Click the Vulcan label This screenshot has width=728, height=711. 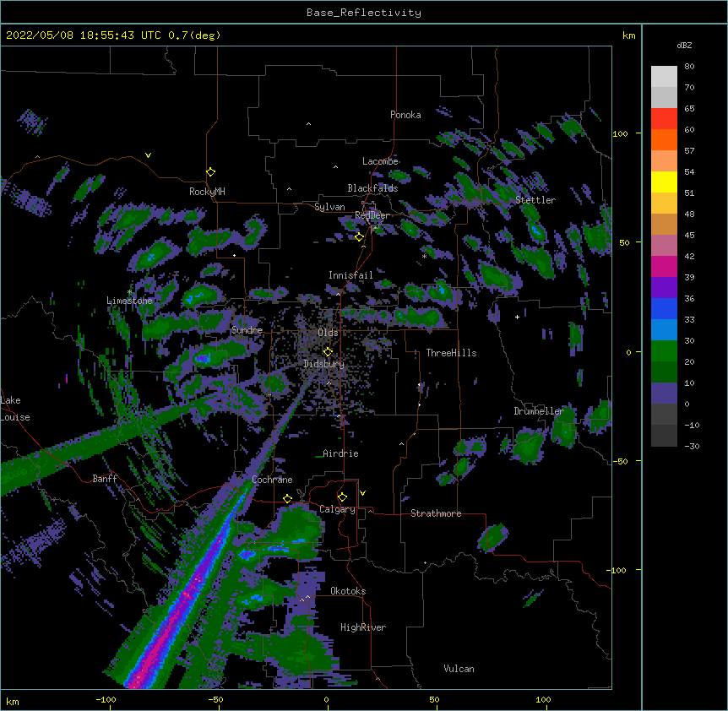pos(459,669)
